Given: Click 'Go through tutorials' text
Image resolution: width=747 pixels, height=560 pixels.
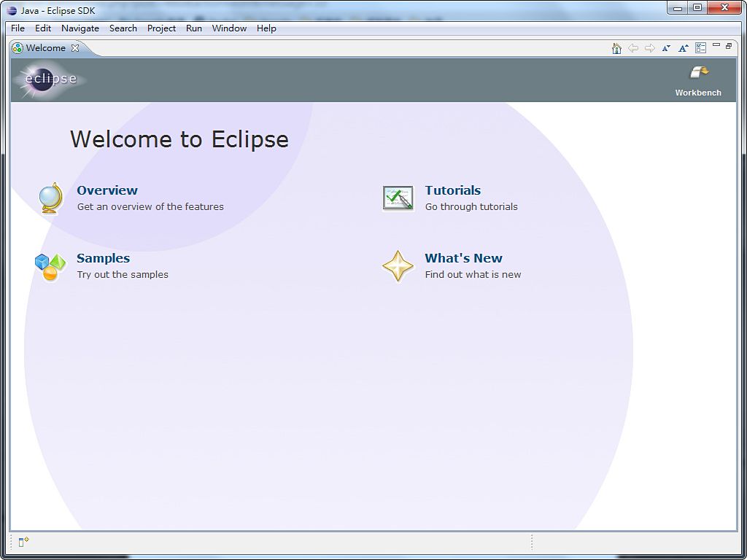Looking at the screenshot, I should [x=471, y=206].
